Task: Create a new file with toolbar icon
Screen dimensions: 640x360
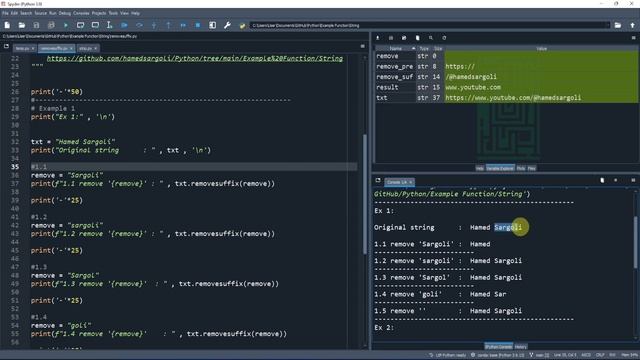Action: [x=7, y=25]
